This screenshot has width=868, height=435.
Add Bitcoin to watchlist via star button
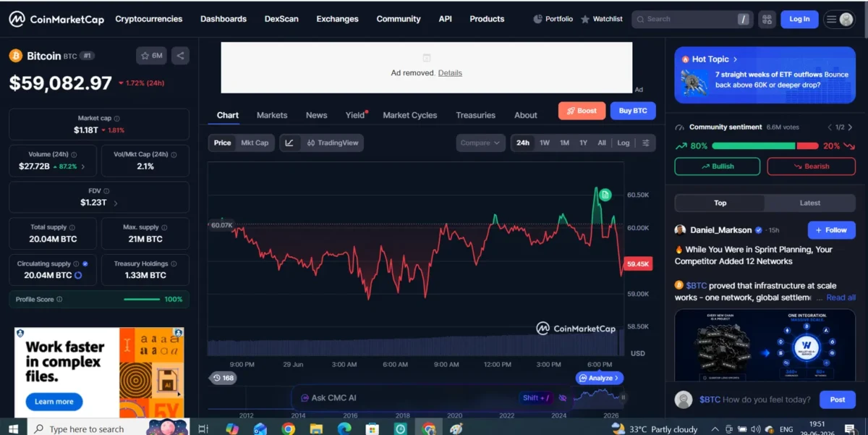point(152,56)
